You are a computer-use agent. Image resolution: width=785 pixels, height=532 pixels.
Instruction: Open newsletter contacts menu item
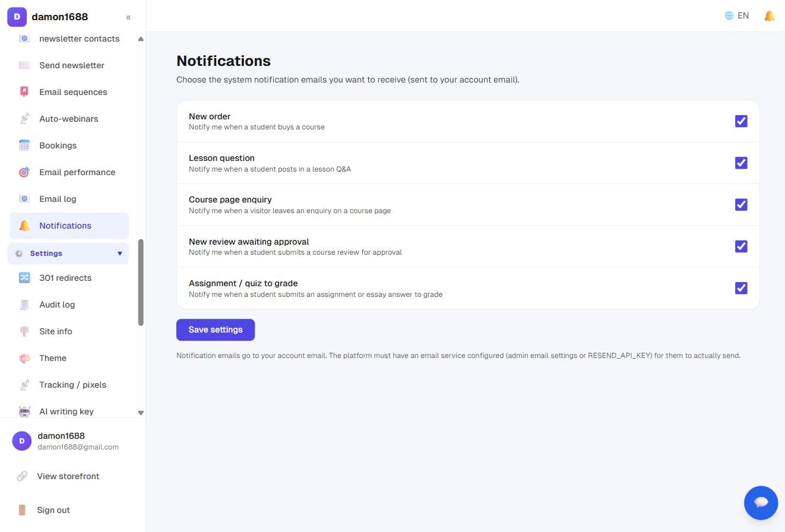click(x=69, y=39)
